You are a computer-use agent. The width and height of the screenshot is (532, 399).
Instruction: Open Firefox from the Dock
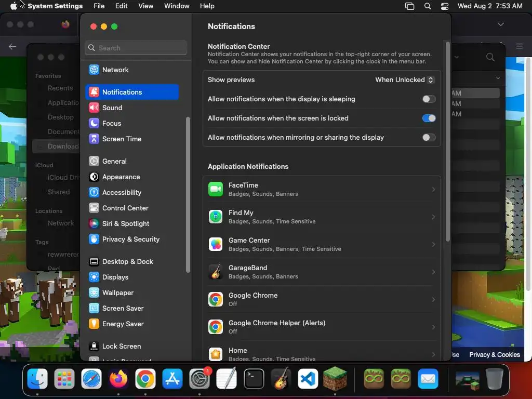[118, 379]
